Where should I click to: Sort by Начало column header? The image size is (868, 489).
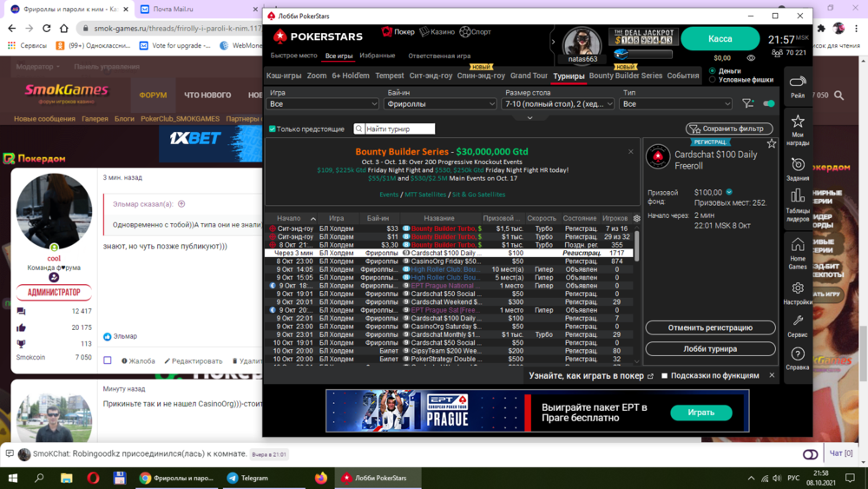pyautogui.click(x=289, y=218)
